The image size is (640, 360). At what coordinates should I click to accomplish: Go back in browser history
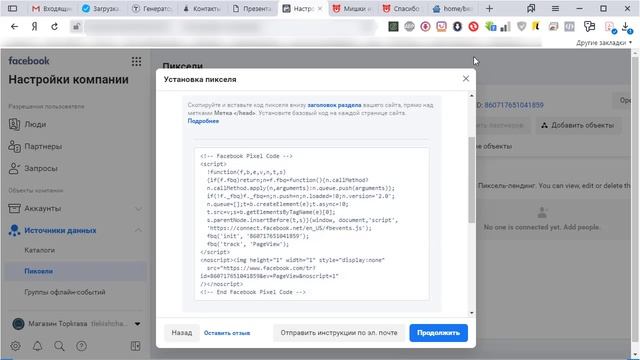pos(14,27)
